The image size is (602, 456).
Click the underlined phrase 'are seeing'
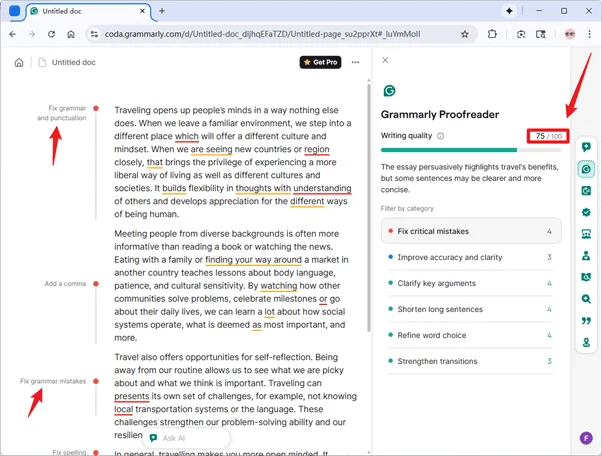[212, 149]
